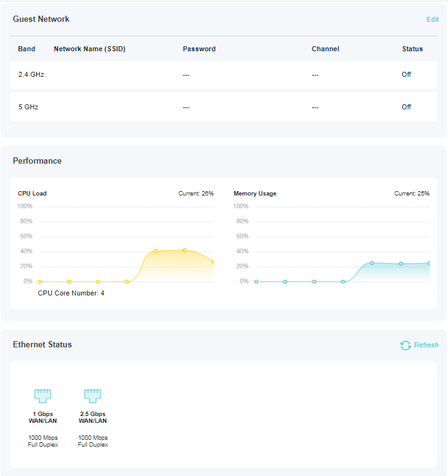Screen dimensions: 448x476
Task: Click the CPU Load Current: 26% label
Action: 196,194
